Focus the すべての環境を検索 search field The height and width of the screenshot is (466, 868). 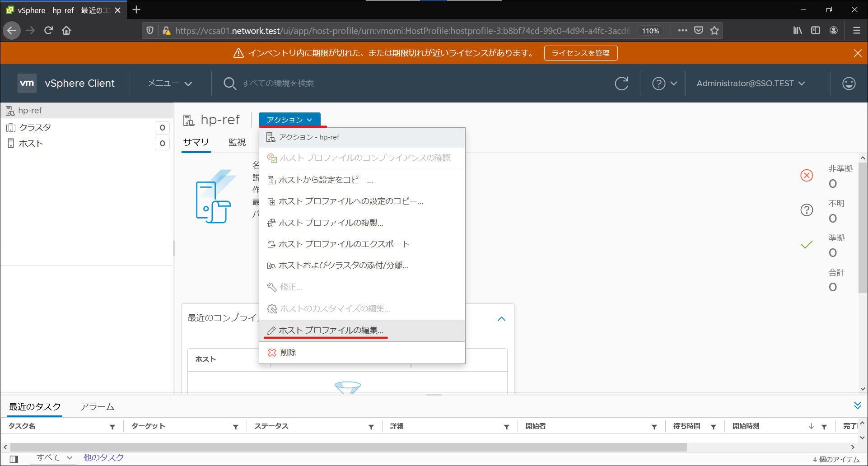pos(278,83)
